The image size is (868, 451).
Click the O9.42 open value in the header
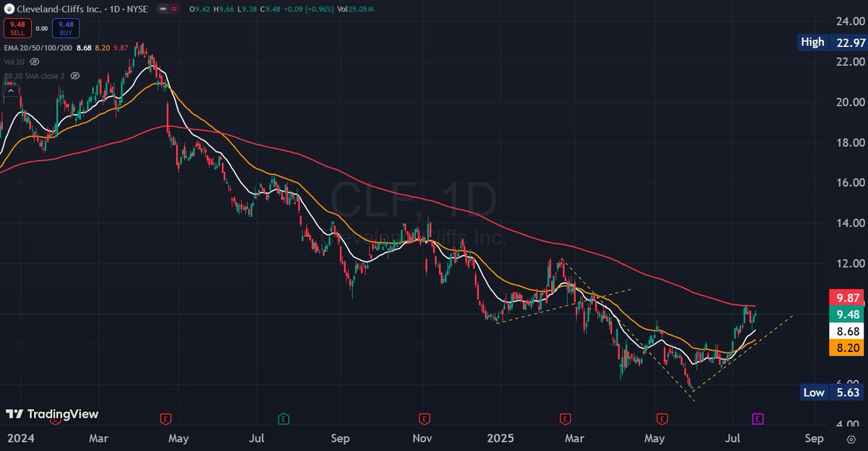[200, 9]
